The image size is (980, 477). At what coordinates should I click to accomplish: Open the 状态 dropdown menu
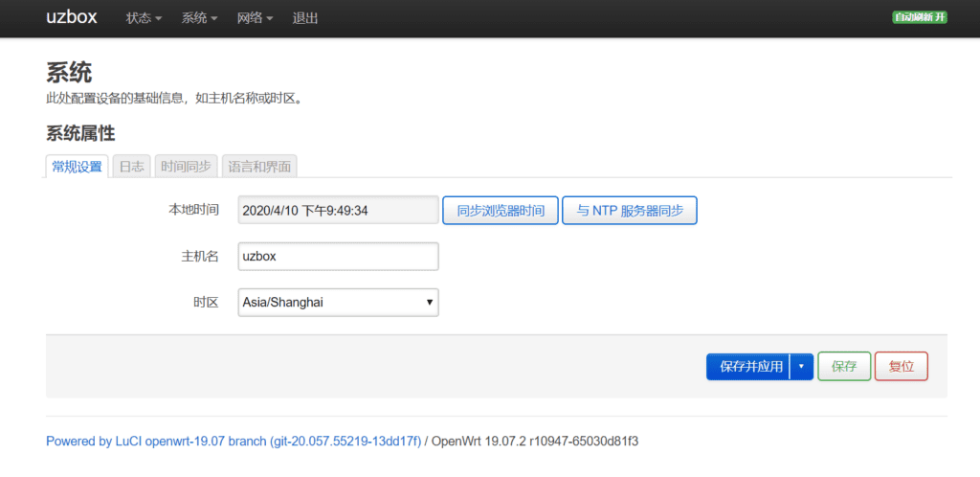coord(144,18)
